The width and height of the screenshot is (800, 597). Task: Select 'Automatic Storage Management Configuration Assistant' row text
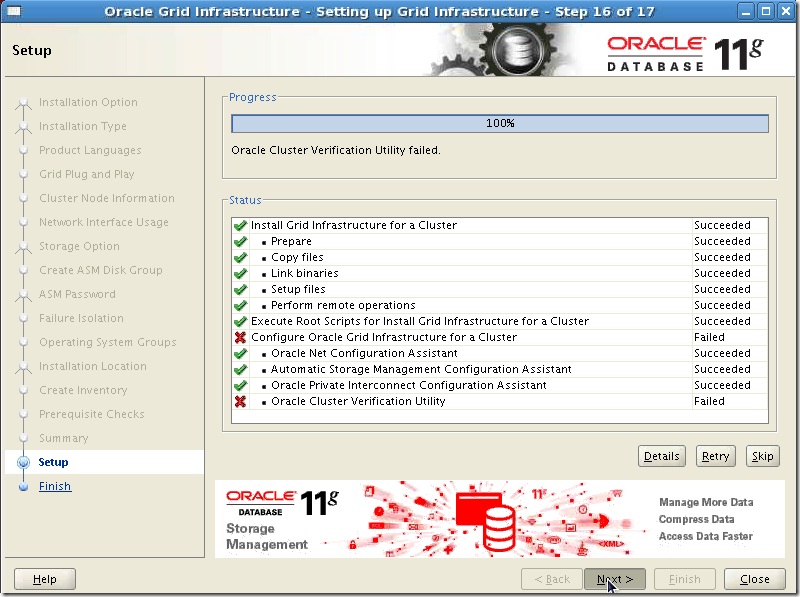(x=421, y=369)
